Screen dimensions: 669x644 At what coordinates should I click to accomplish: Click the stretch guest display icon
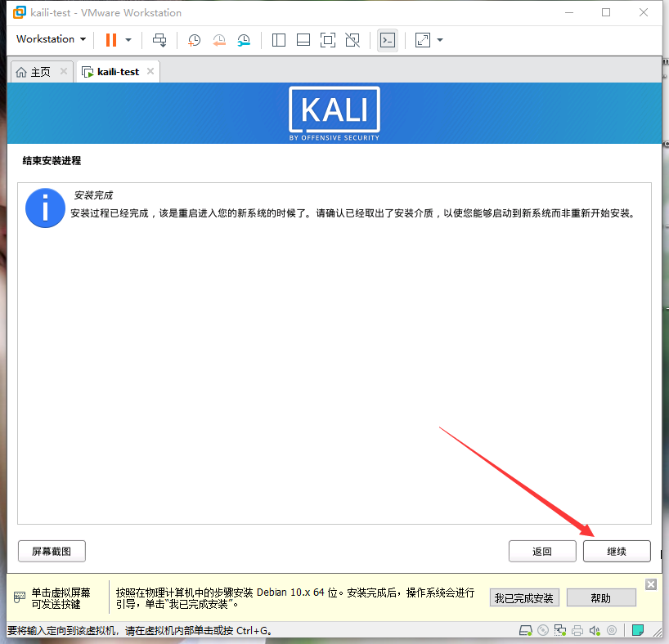pos(422,40)
